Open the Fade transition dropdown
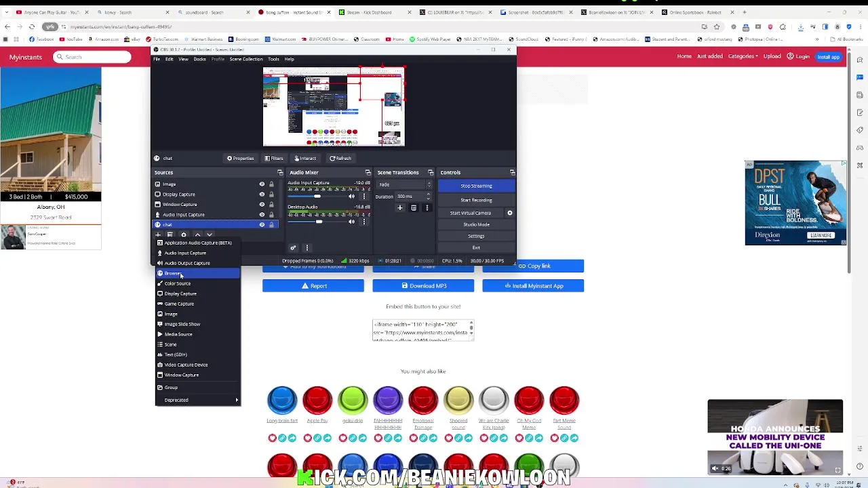This screenshot has width=868, height=488. click(x=405, y=185)
